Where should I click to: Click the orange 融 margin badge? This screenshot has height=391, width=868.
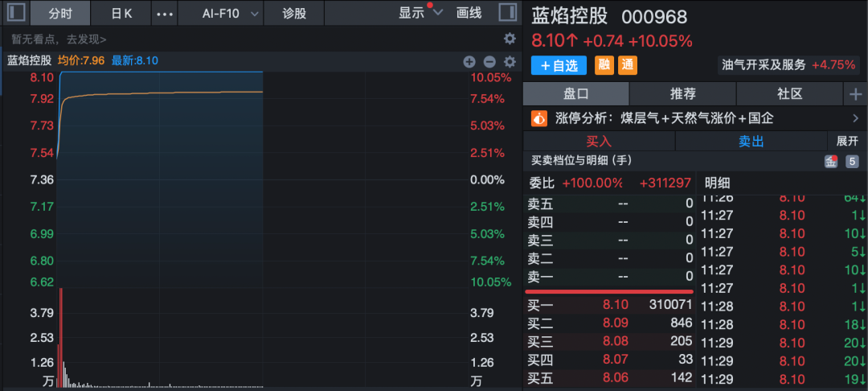[x=603, y=65]
